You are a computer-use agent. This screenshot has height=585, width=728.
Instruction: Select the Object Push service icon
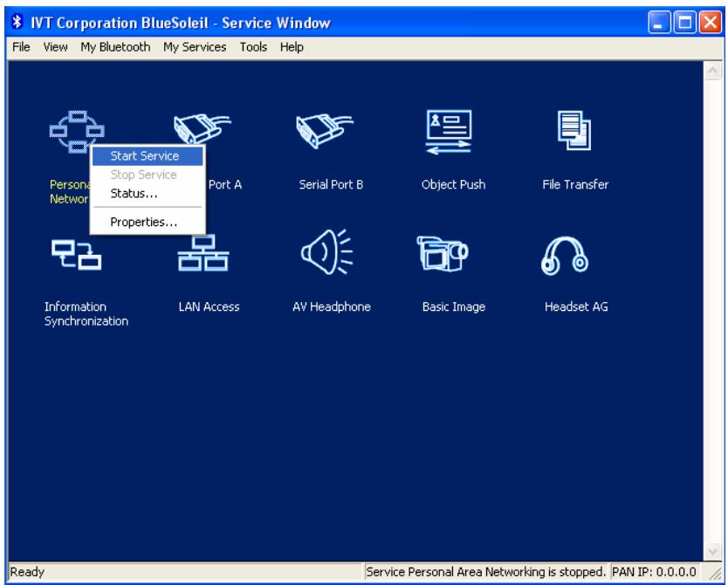(x=449, y=132)
